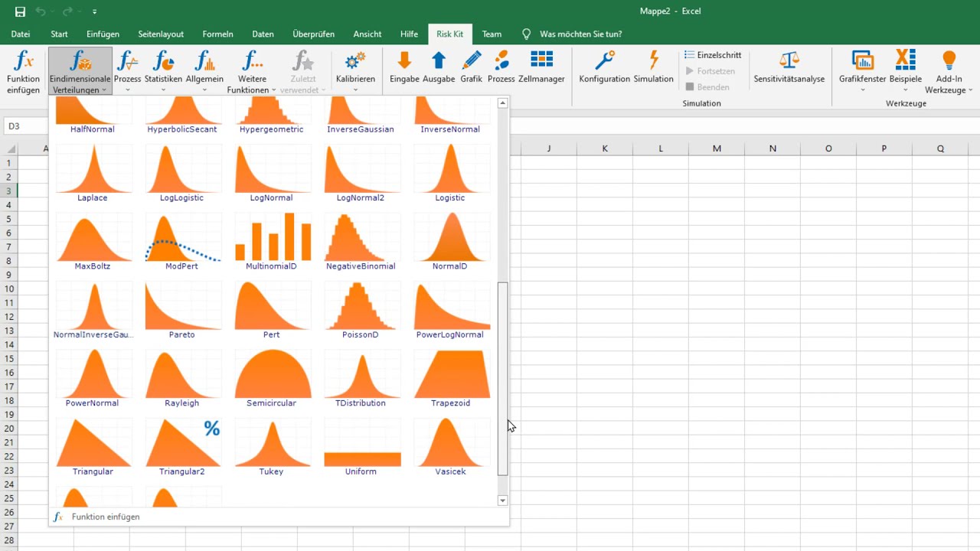Pick the Triangular2 percent distribution
The width and height of the screenshot is (980, 551).
point(182,448)
